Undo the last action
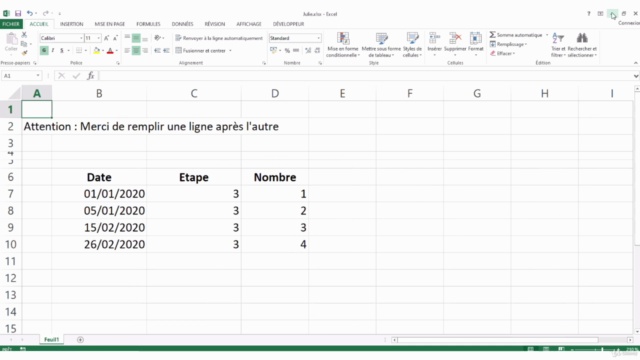The height and width of the screenshot is (360, 640). 30,13
